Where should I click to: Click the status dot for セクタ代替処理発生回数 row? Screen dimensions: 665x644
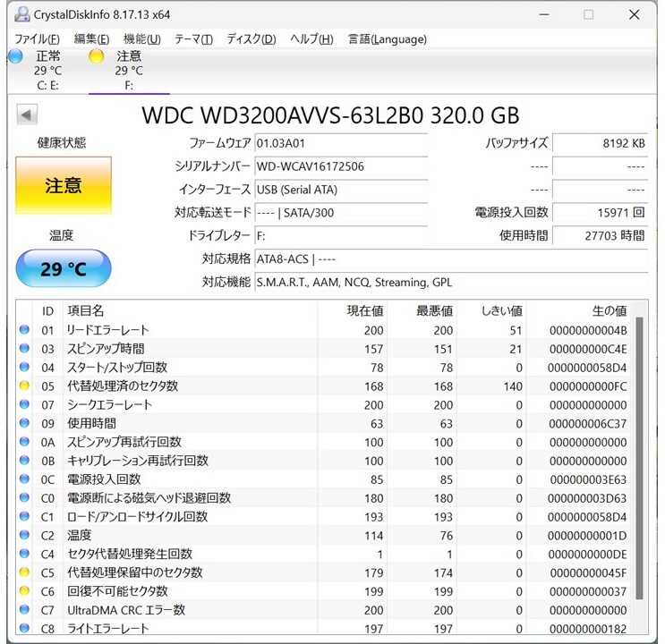pyautogui.click(x=24, y=554)
